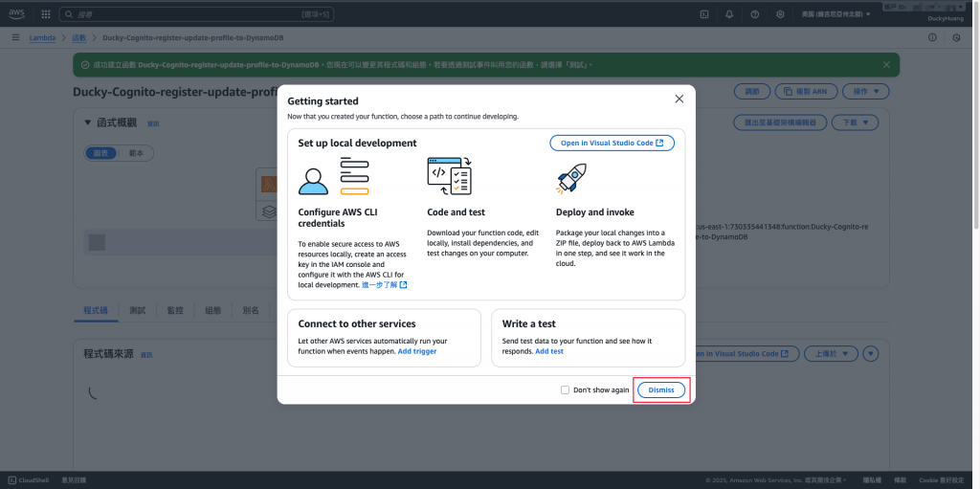Viewport: 980px width, 489px height.
Task: Click the clock history icon at top right
Action: click(956, 38)
